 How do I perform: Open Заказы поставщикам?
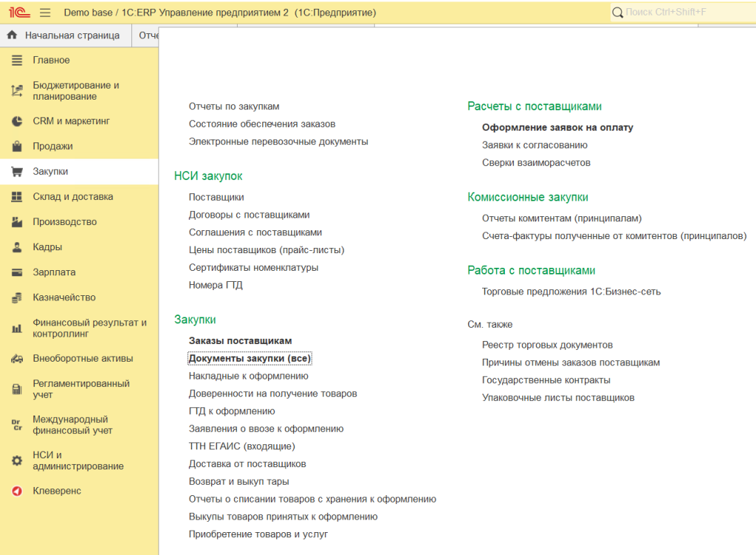pyautogui.click(x=240, y=341)
